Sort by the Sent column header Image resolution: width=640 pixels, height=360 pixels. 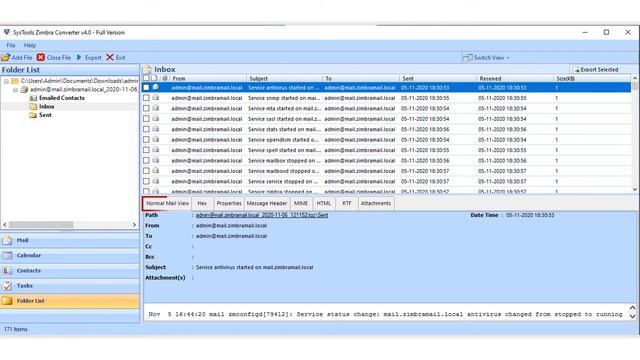(x=438, y=78)
